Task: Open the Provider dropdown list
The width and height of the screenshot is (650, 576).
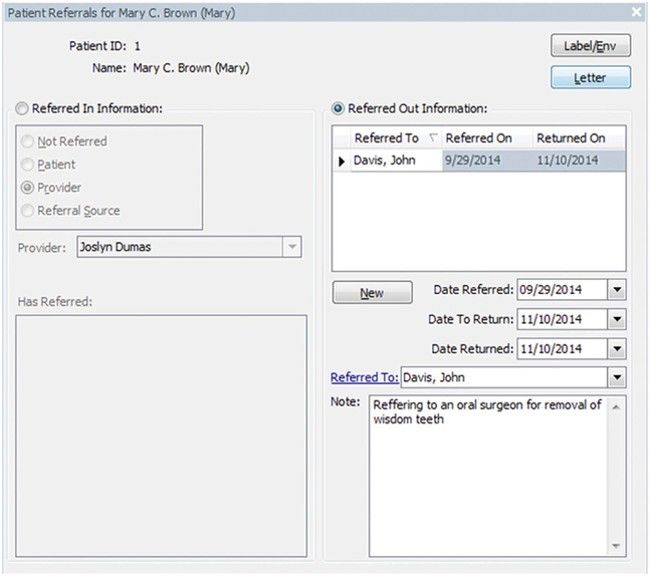Action: pos(291,247)
